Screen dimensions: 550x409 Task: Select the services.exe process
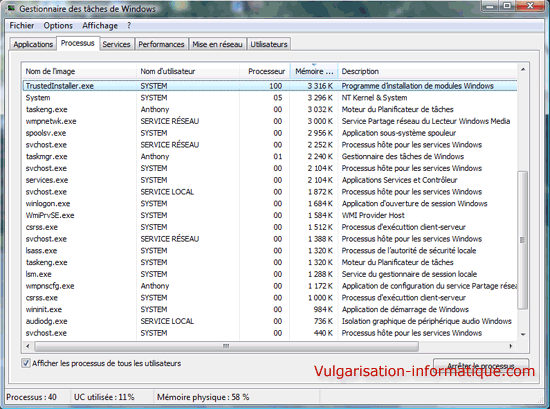pyautogui.click(x=47, y=180)
